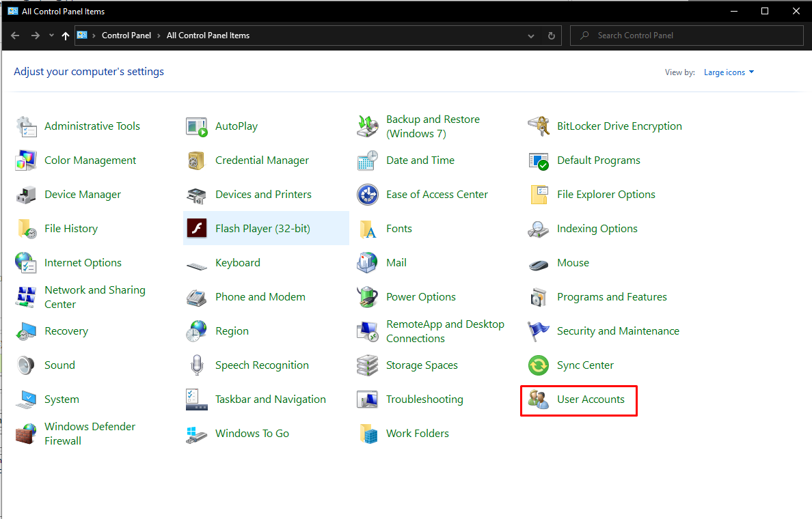The width and height of the screenshot is (812, 519).
Task: Click the Speech Recognition microphone icon
Action: coord(197,365)
